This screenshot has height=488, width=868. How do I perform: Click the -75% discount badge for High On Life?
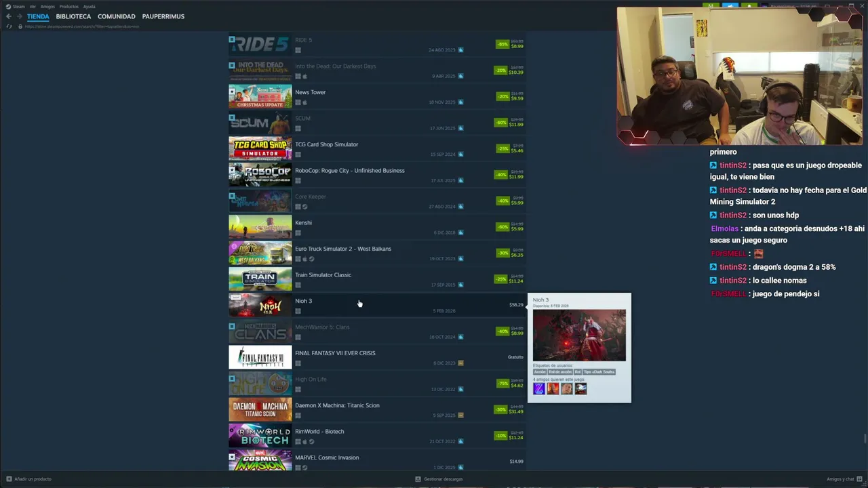pyautogui.click(x=503, y=384)
